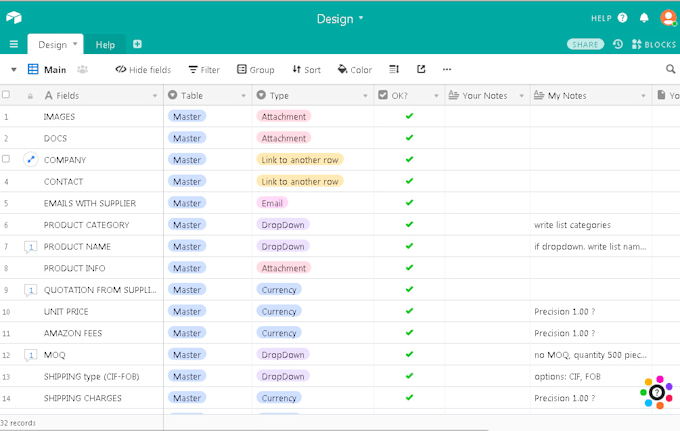Open the history clock icon
This screenshot has width=680, height=431.
tap(618, 45)
